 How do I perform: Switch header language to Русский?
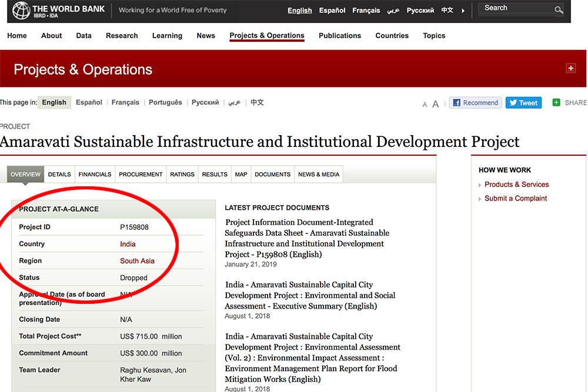pyautogui.click(x=420, y=11)
